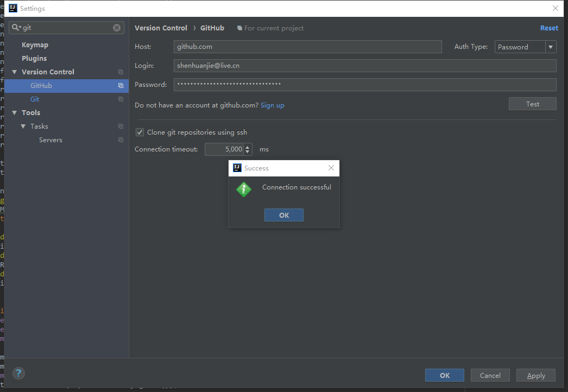Collapse the Tasks tree node
This screenshot has height=392, width=568.
23,127
